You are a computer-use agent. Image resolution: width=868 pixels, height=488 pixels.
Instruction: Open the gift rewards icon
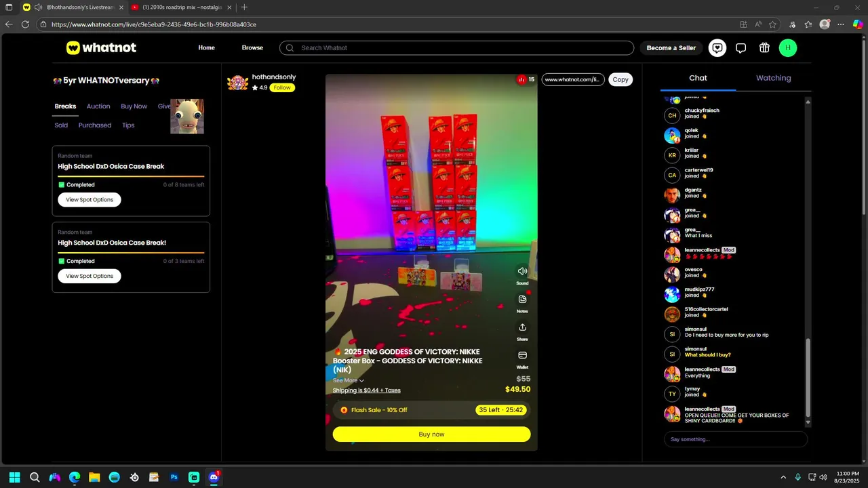[x=764, y=47]
